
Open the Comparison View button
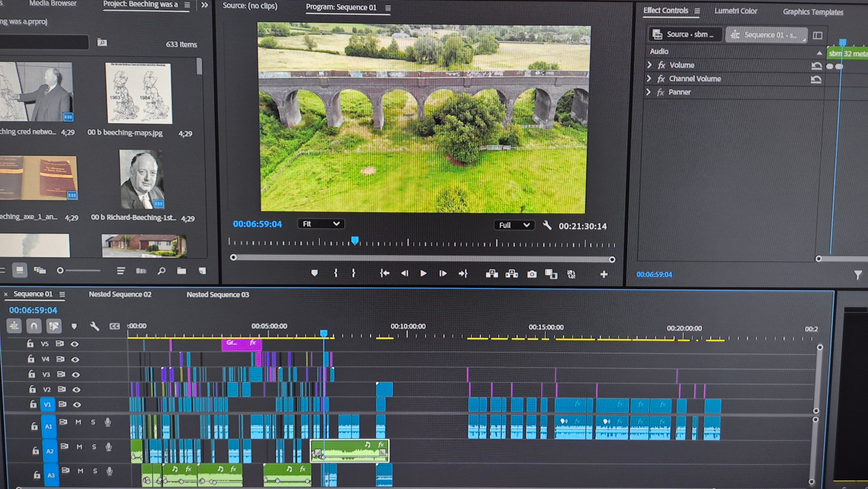pyautogui.click(x=551, y=274)
